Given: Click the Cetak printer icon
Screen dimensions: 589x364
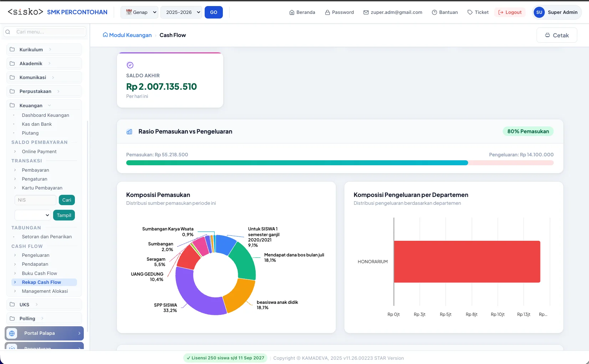Looking at the screenshot, I should pyautogui.click(x=547, y=35).
